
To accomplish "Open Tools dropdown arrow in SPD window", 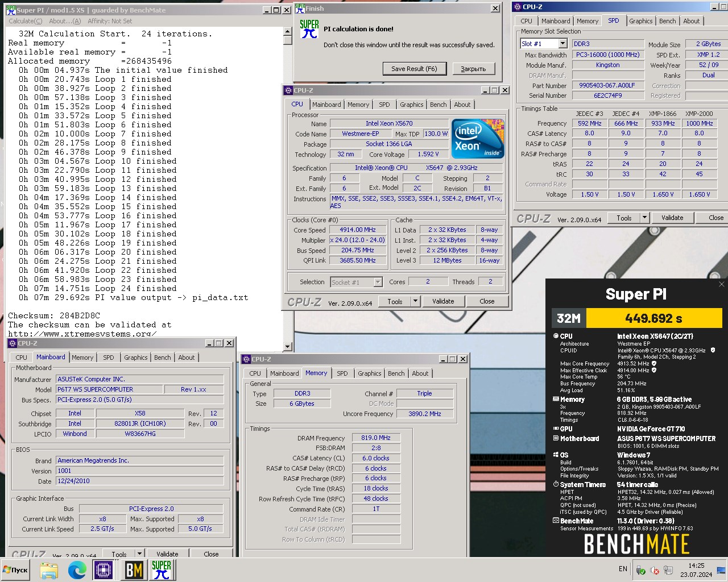I will [644, 218].
